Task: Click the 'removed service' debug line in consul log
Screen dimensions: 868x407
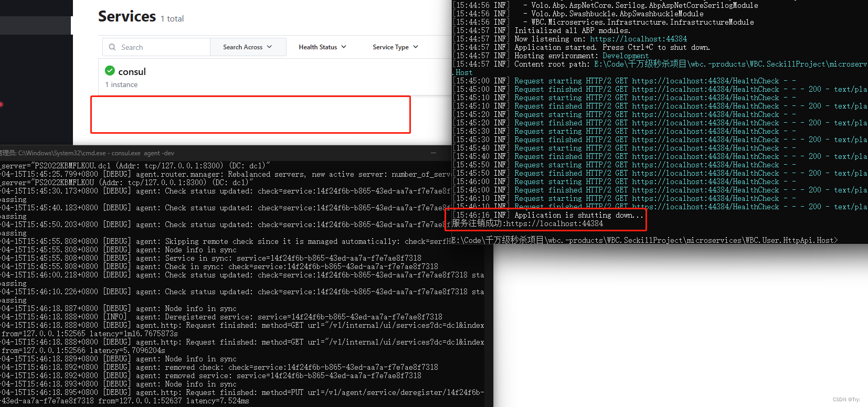Action: [210, 376]
